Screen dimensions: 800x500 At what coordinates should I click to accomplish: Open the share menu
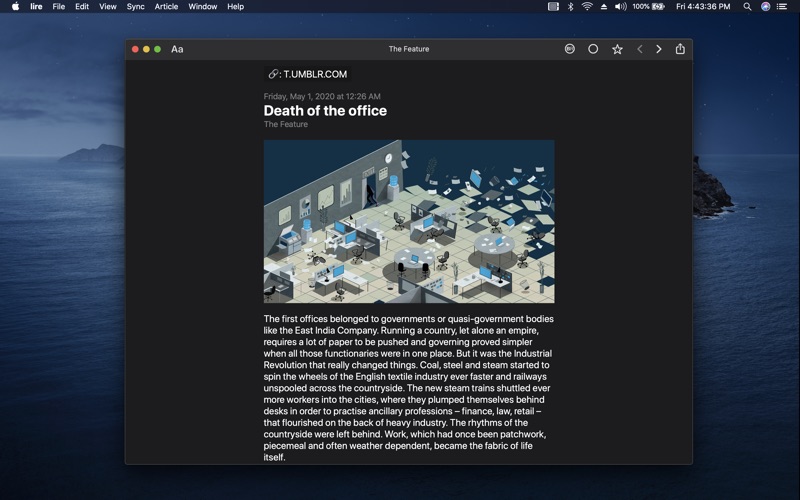point(680,49)
